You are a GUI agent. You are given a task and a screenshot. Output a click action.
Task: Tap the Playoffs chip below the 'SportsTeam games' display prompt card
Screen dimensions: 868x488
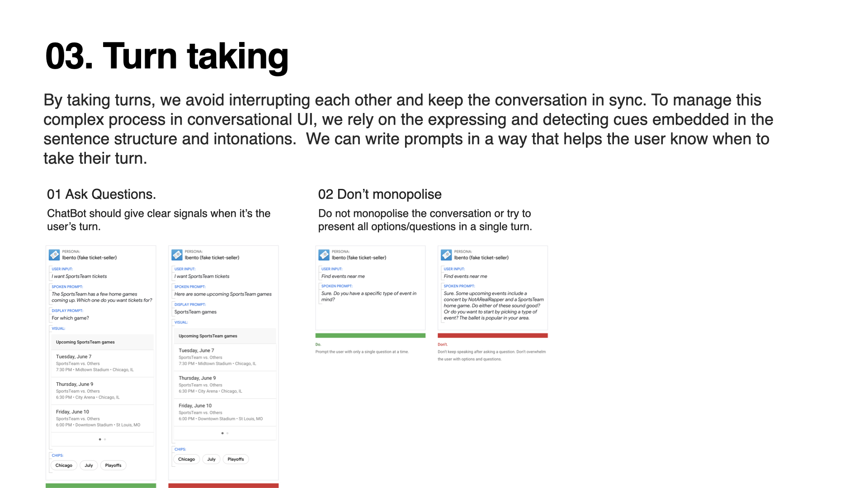click(236, 459)
